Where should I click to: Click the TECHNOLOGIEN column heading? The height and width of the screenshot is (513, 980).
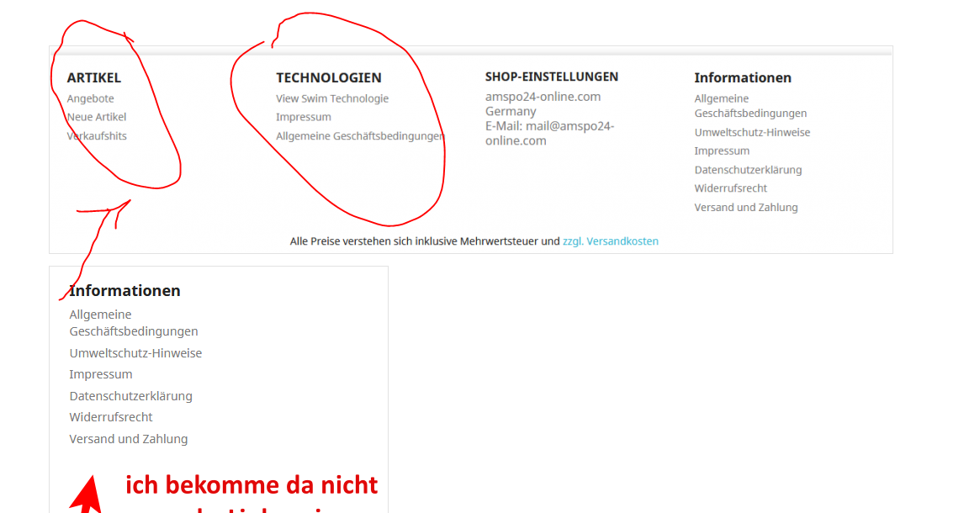[329, 77]
